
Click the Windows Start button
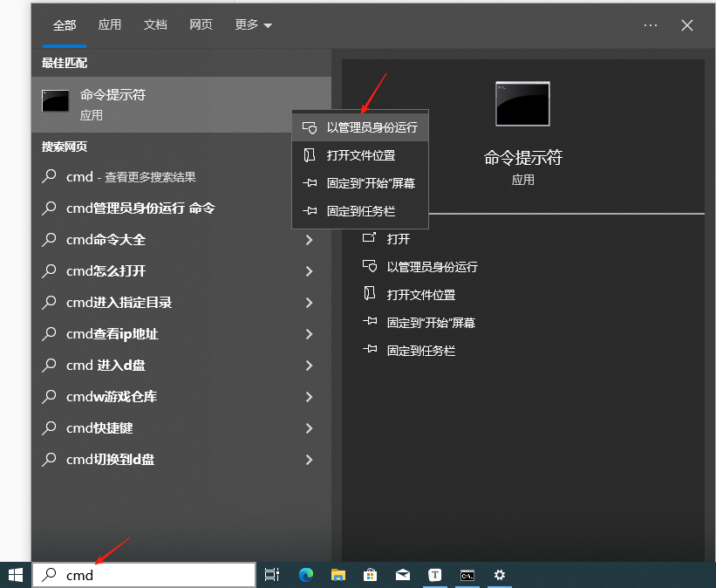coord(16,574)
